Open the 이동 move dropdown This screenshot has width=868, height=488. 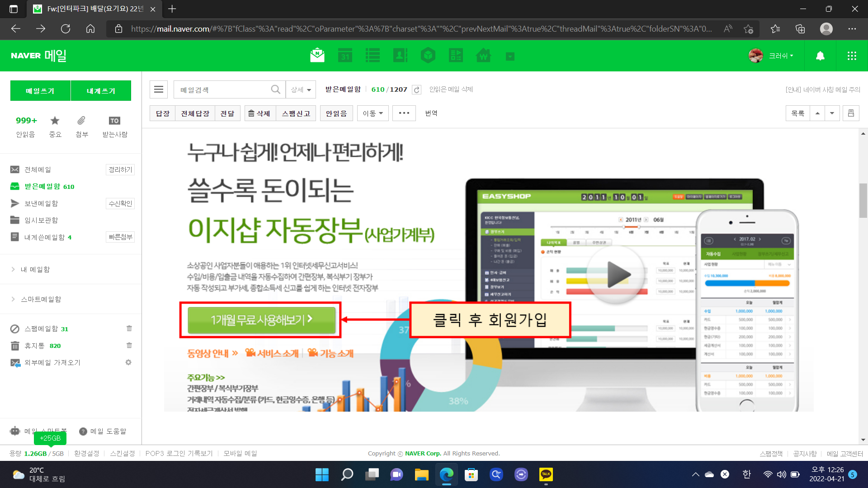[x=373, y=113]
